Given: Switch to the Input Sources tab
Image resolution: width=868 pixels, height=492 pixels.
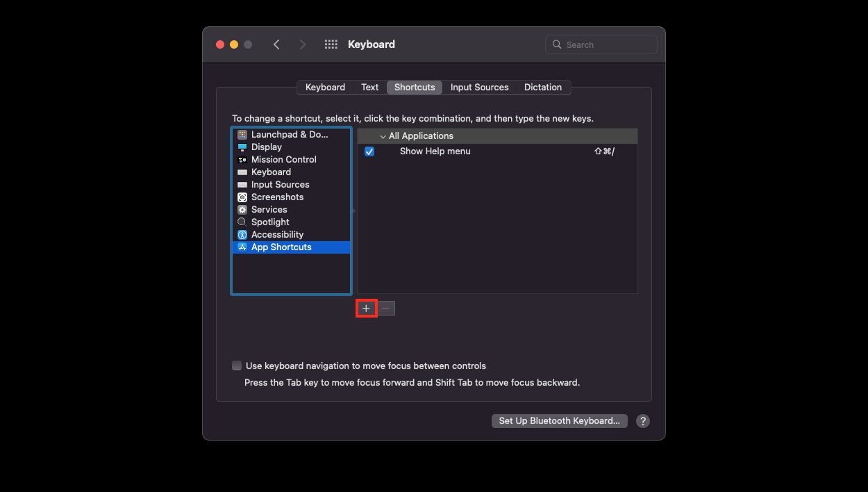Looking at the screenshot, I should click(x=479, y=88).
